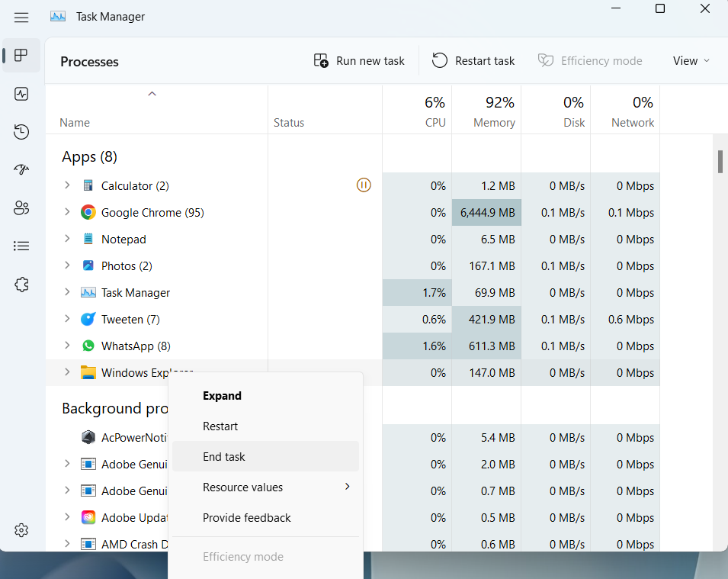The image size is (728, 579).
Task: Click Photos' 167.1 MB memory cell
Action: (486, 265)
